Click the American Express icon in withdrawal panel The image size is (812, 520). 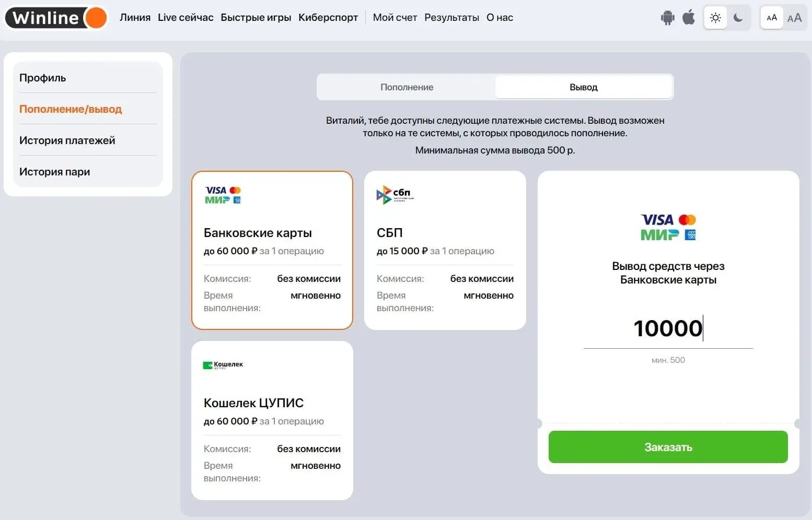click(x=692, y=234)
